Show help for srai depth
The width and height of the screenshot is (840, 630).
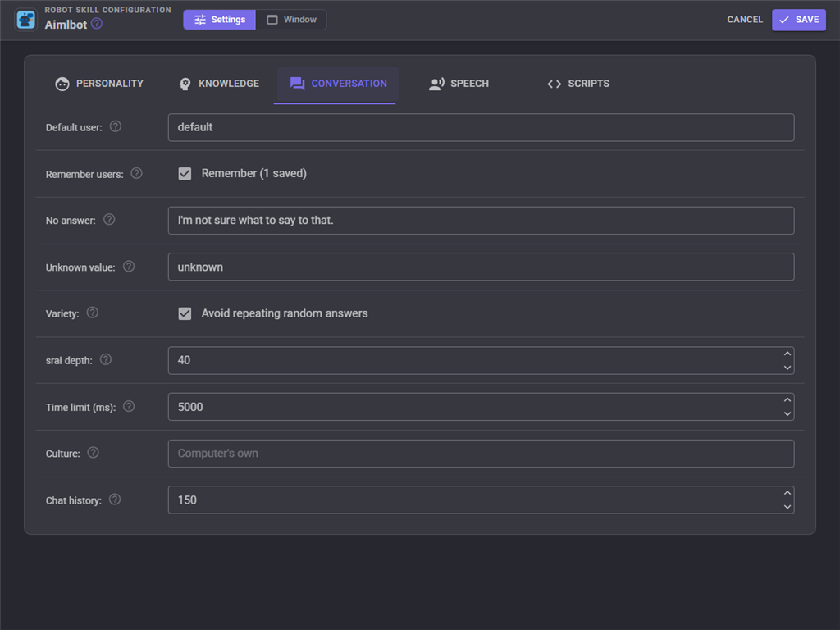point(106,359)
